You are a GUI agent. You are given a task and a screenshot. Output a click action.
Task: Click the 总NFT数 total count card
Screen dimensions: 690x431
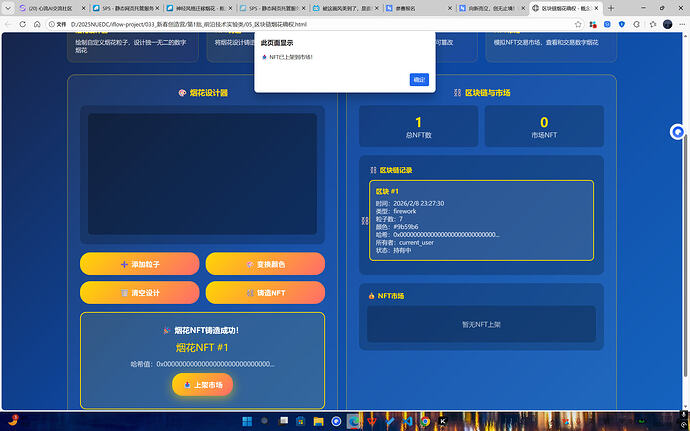[x=417, y=126]
